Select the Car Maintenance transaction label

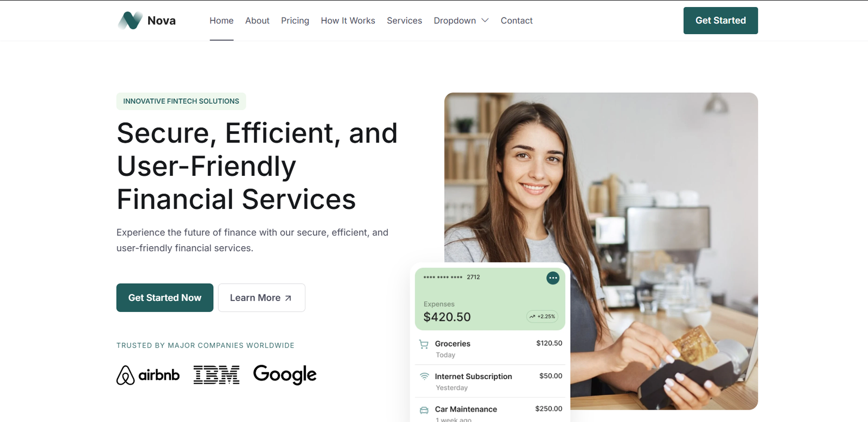coord(466,410)
